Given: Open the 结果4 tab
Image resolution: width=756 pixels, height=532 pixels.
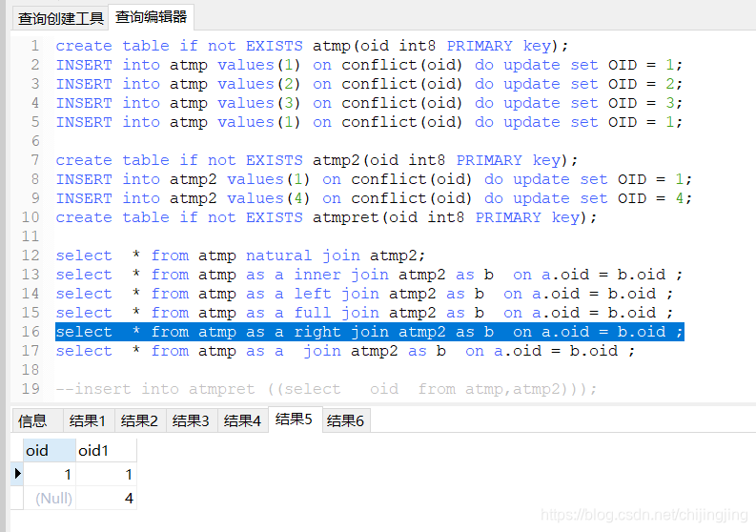Looking at the screenshot, I should [x=242, y=420].
